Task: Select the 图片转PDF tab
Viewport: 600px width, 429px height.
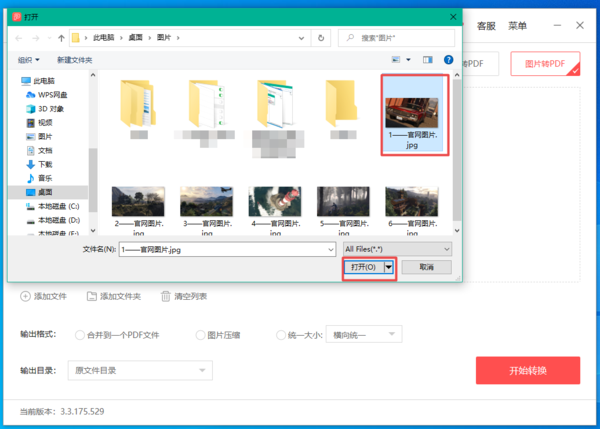Action: click(x=545, y=64)
